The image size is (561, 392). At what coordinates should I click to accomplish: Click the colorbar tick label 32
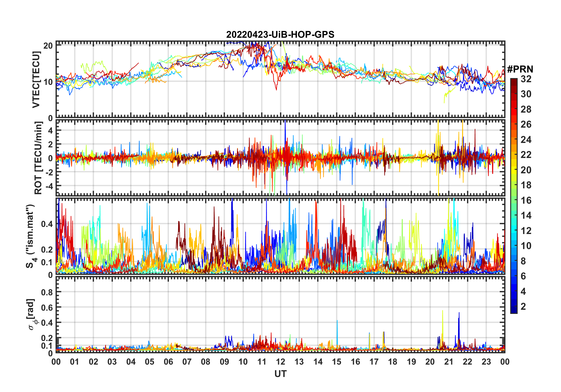[x=526, y=79]
